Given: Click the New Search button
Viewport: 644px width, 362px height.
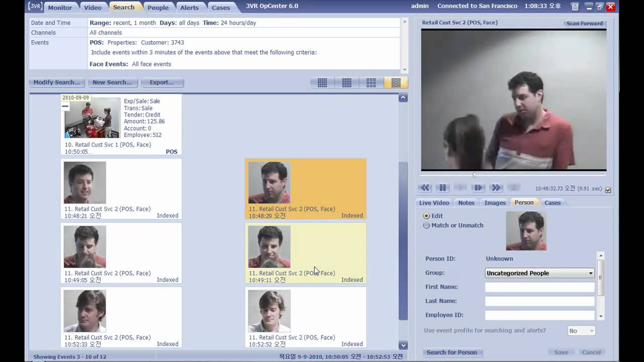Looking at the screenshot, I should [x=112, y=82].
